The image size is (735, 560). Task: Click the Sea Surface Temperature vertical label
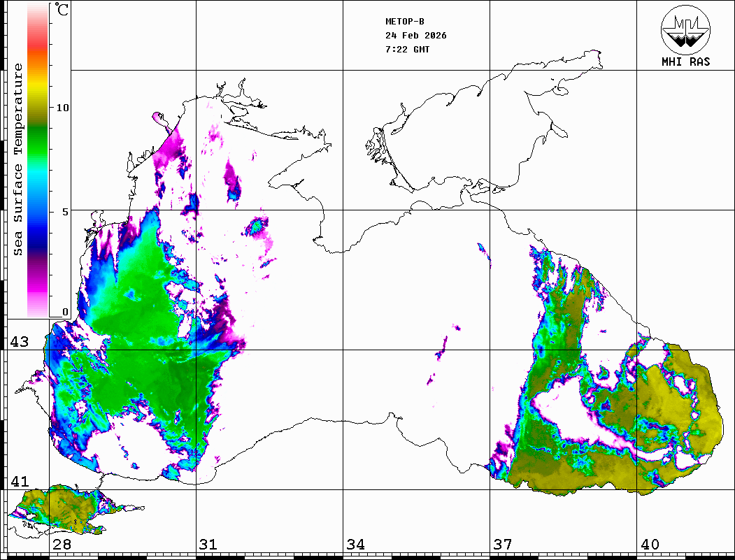tap(18, 159)
